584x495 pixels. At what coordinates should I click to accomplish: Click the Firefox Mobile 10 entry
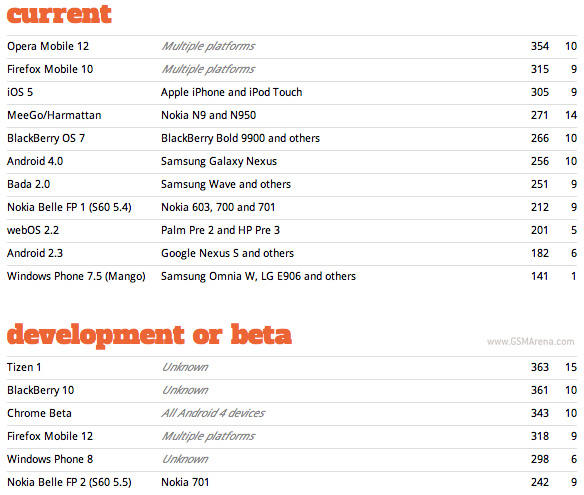(x=50, y=69)
